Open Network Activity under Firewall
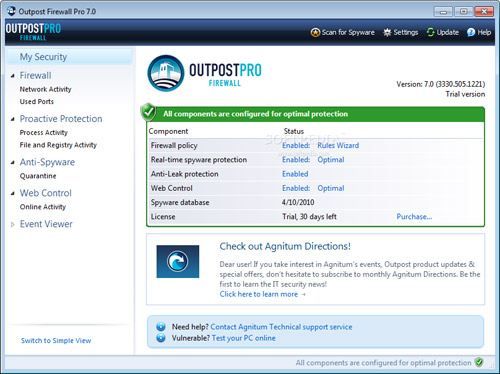This screenshot has width=500, height=374. (x=45, y=89)
